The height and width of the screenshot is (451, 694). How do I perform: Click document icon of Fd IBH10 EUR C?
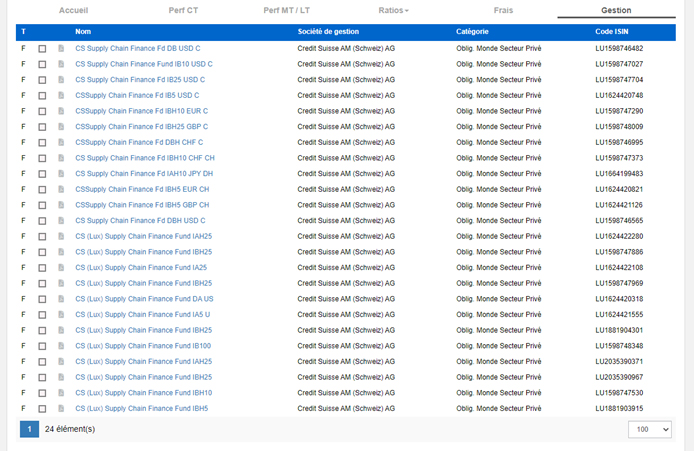click(x=61, y=111)
